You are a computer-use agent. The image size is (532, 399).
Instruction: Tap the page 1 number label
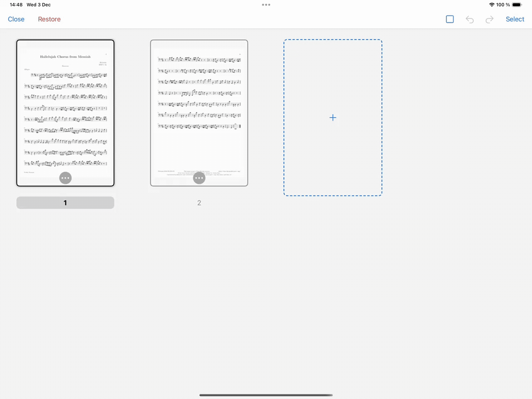click(x=65, y=203)
